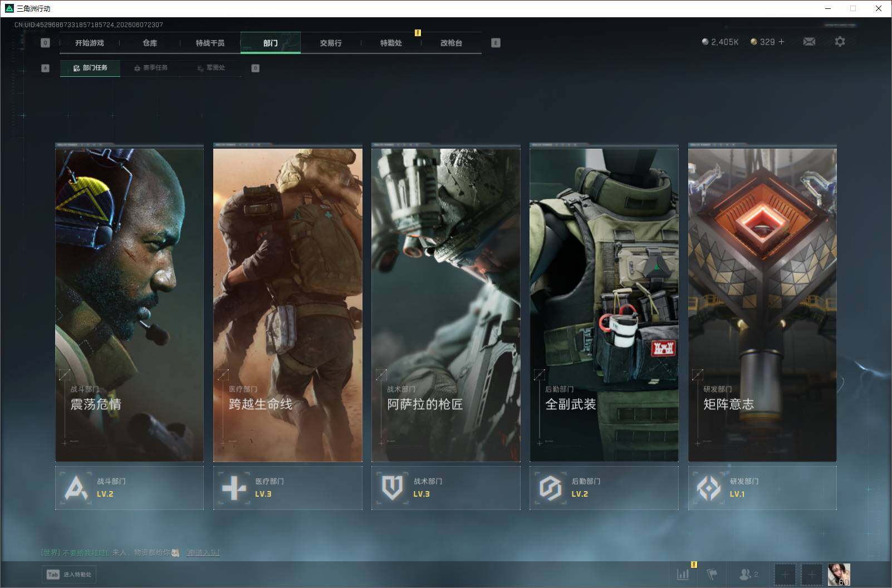Image resolution: width=892 pixels, height=588 pixels.
Task: Click the expand icon on 跨越生命线 card
Action: [x=223, y=375]
